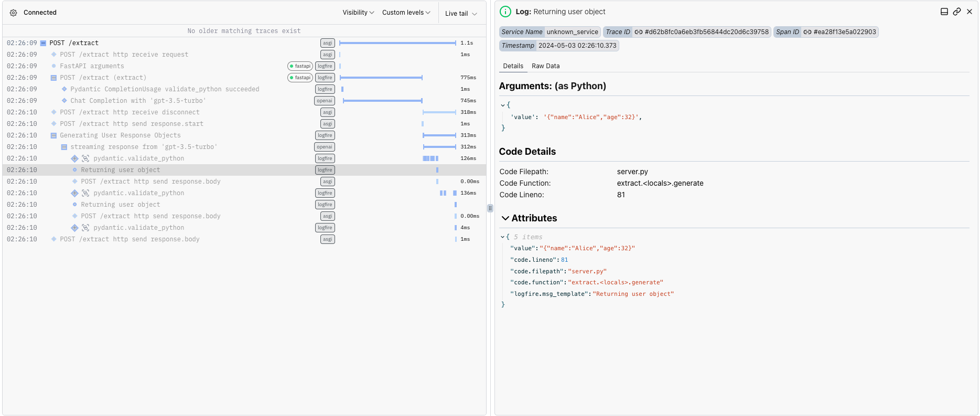Close the log details panel

[969, 12]
